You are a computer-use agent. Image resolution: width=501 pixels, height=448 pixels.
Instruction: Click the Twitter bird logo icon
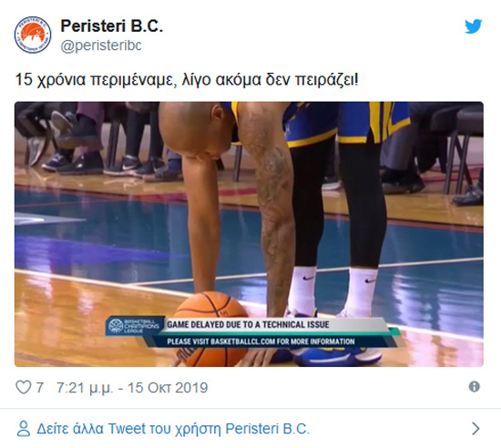pyautogui.click(x=473, y=26)
